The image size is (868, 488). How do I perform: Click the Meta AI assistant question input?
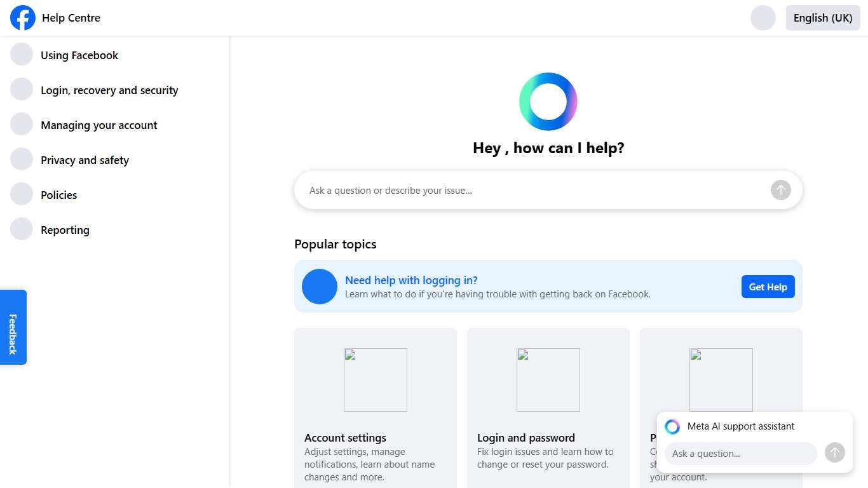[x=740, y=454]
